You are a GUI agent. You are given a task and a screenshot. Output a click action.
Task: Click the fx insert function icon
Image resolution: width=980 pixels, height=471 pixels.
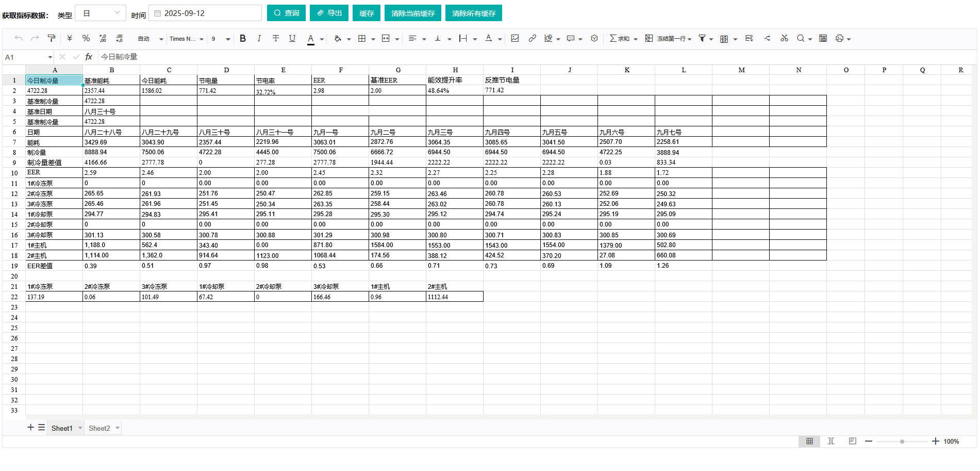89,57
